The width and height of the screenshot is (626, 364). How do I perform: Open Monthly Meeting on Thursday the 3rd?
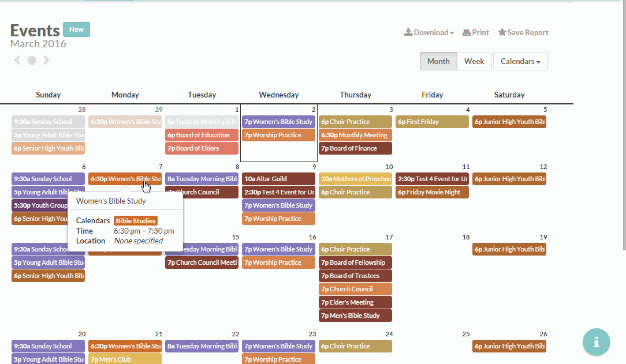355,135
